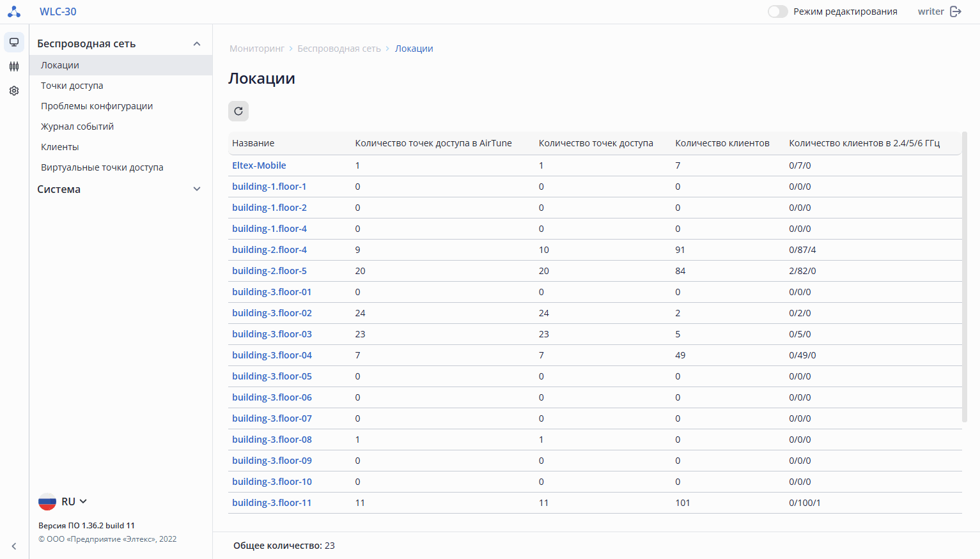The height and width of the screenshot is (559, 980).
Task: Open the Monitoring section monitor icon
Action: pyautogui.click(x=14, y=42)
